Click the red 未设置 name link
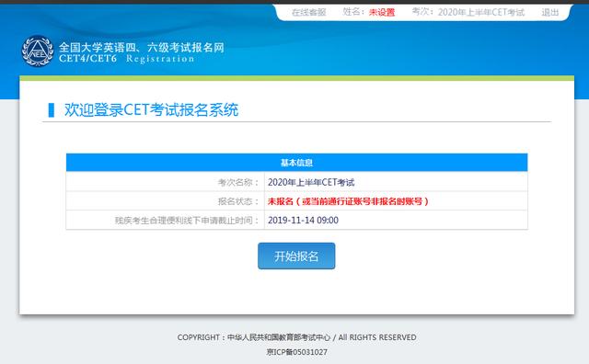Screen dimensions: 589x364 tap(382, 12)
